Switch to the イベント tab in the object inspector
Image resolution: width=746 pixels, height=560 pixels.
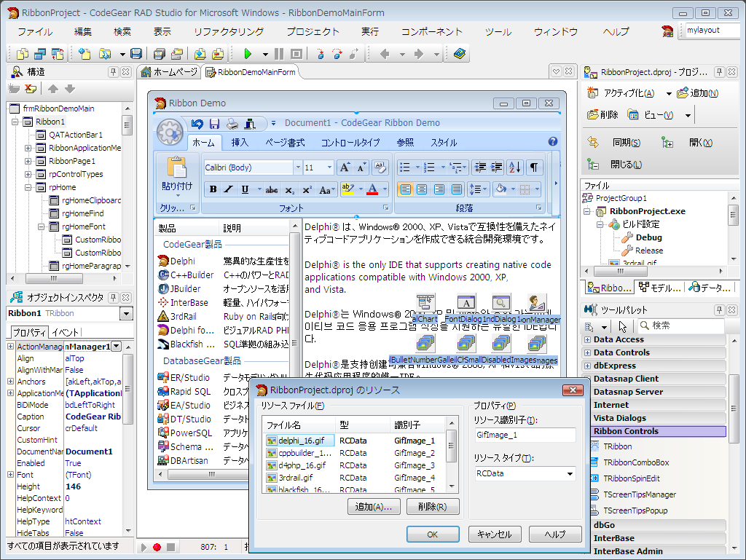[65, 332]
